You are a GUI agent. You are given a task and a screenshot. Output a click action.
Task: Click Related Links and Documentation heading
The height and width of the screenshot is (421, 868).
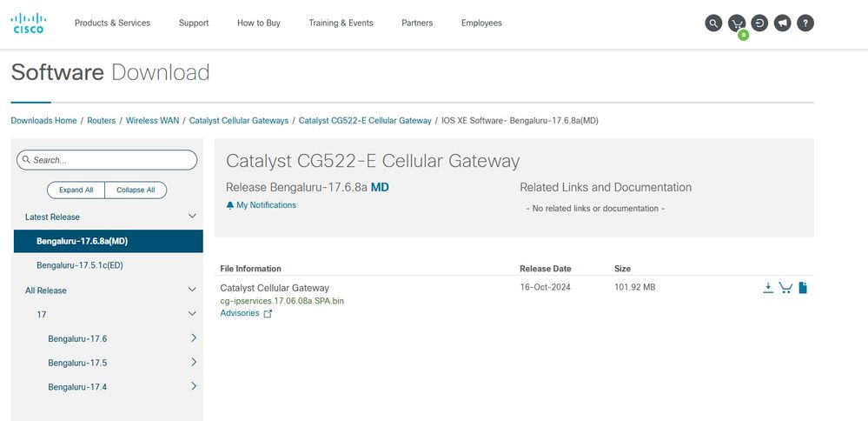click(x=606, y=187)
